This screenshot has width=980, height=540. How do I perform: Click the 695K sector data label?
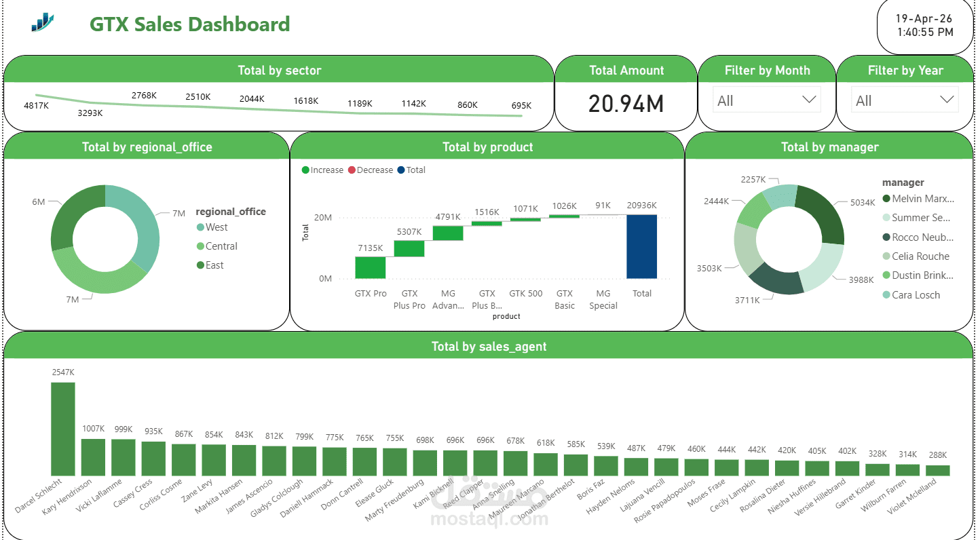pos(521,106)
